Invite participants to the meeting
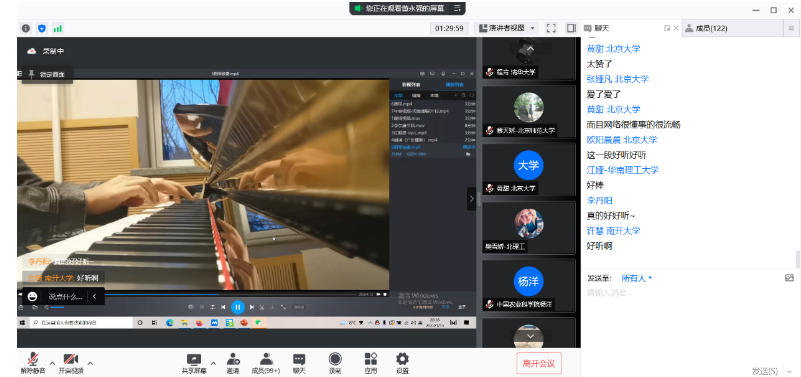 pyautogui.click(x=233, y=363)
